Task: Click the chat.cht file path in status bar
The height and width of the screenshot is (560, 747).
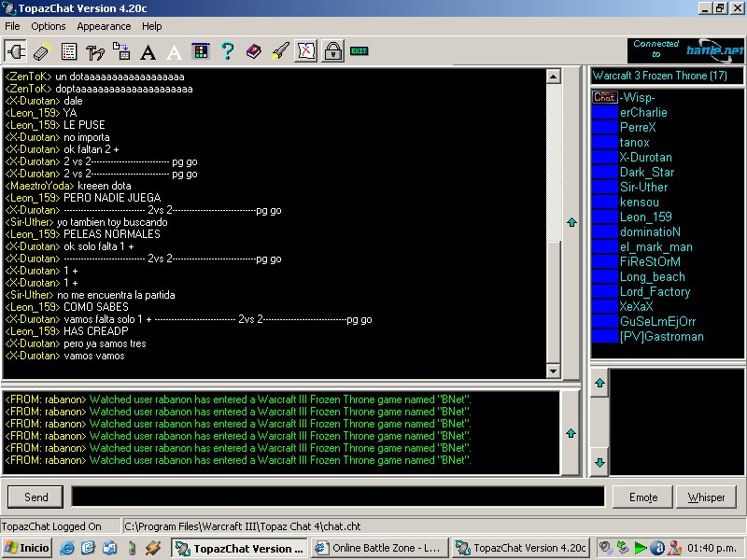Action: tap(242, 526)
